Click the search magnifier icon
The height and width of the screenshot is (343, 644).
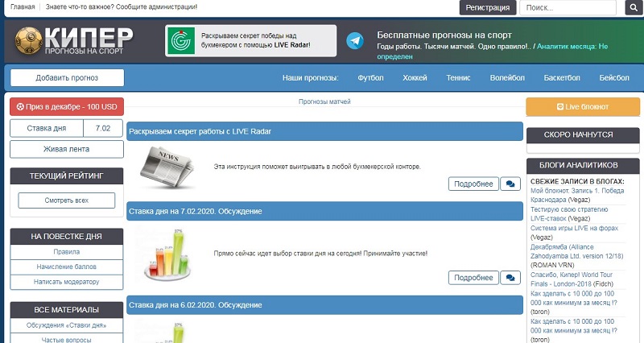pyautogui.click(x=631, y=8)
